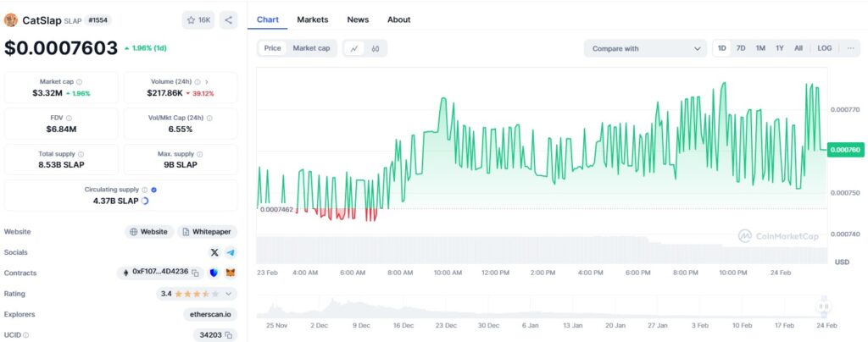Image resolution: width=868 pixels, height=342 pixels.
Task: Click the blue shield icon in Contracts
Action: point(213,273)
